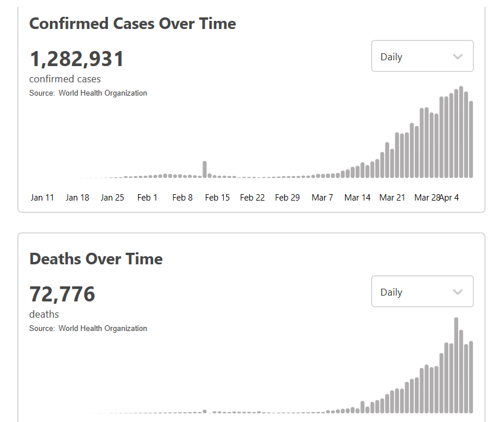The width and height of the screenshot is (504, 422).
Task: Click the chevron arrow in Confirmed Cases dropdown
Action: 458,57
